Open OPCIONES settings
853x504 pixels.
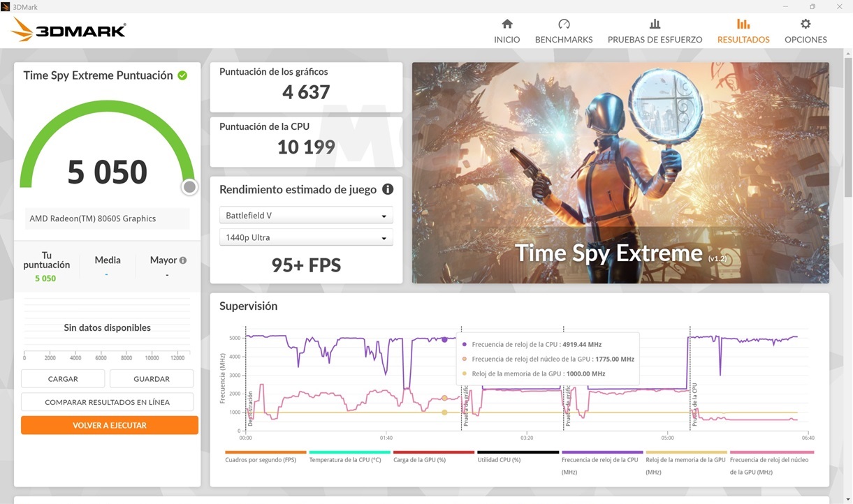pos(805,30)
